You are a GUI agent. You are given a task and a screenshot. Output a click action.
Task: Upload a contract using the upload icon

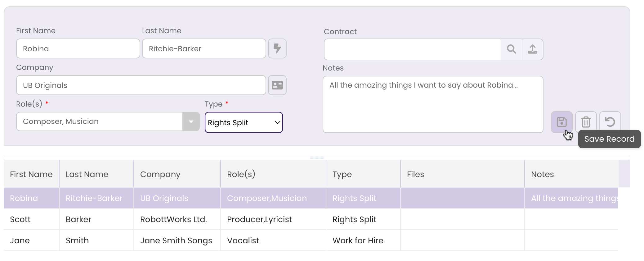pos(533,49)
